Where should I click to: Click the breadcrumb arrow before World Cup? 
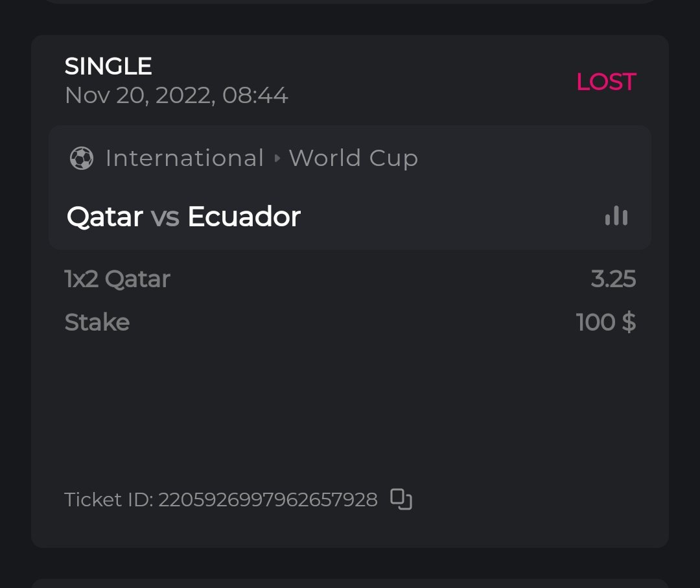click(277, 158)
